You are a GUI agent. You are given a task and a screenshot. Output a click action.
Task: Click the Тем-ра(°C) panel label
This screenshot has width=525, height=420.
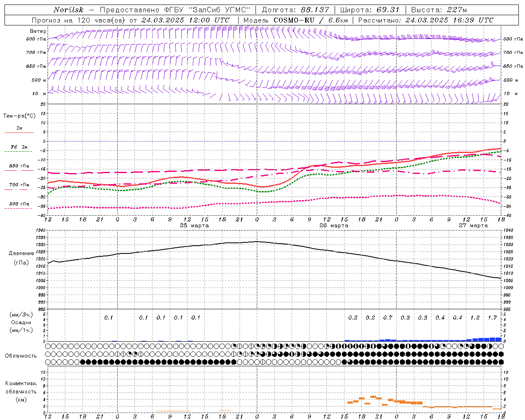point(19,116)
